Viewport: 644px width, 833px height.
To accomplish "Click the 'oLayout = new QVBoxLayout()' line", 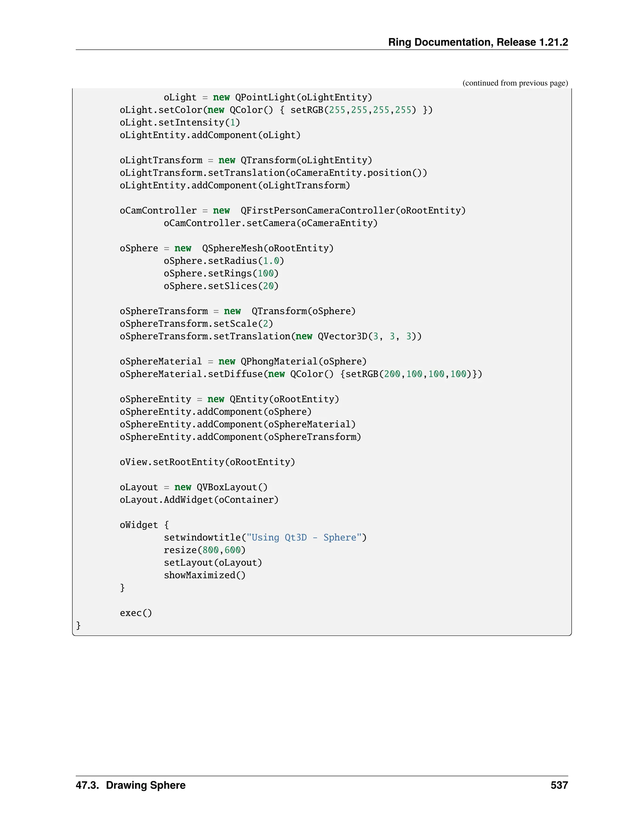I will point(193,488).
